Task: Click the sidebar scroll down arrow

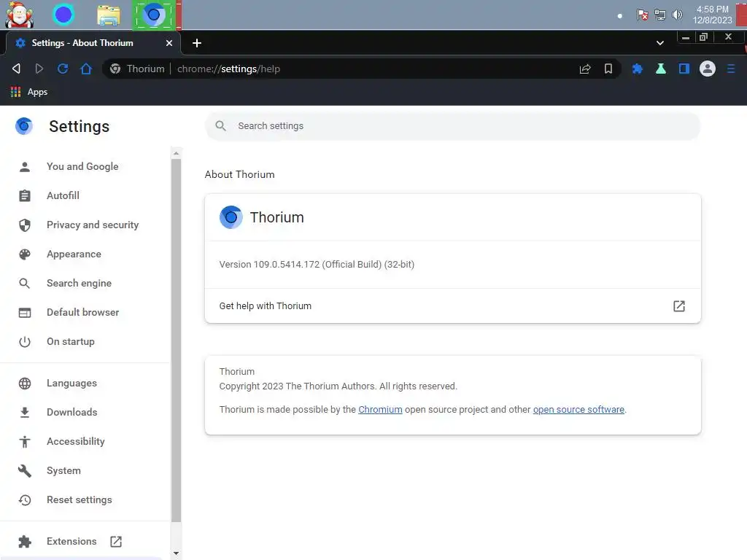Action: (x=177, y=553)
